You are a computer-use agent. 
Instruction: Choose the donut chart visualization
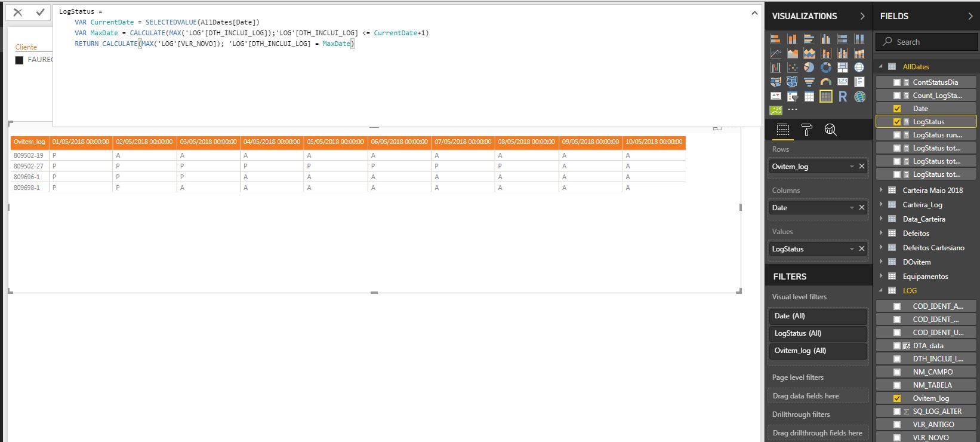pyautogui.click(x=826, y=67)
